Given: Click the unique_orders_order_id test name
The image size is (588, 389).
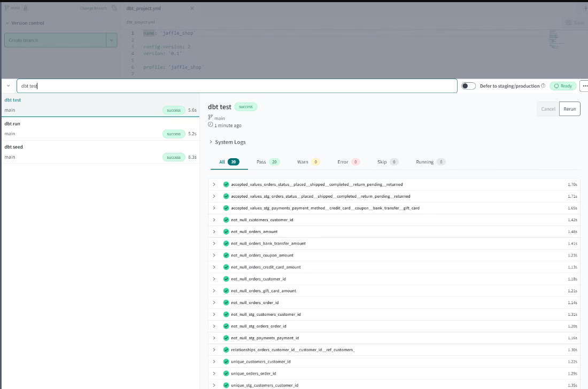Looking at the screenshot, I should point(253,374).
